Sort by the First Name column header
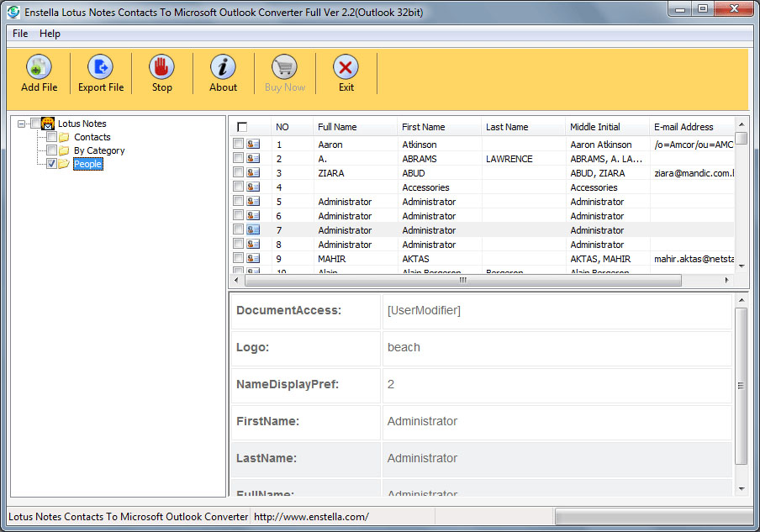This screenshot has height=532, width=760. pyautogui.click(x=439, y=127)
